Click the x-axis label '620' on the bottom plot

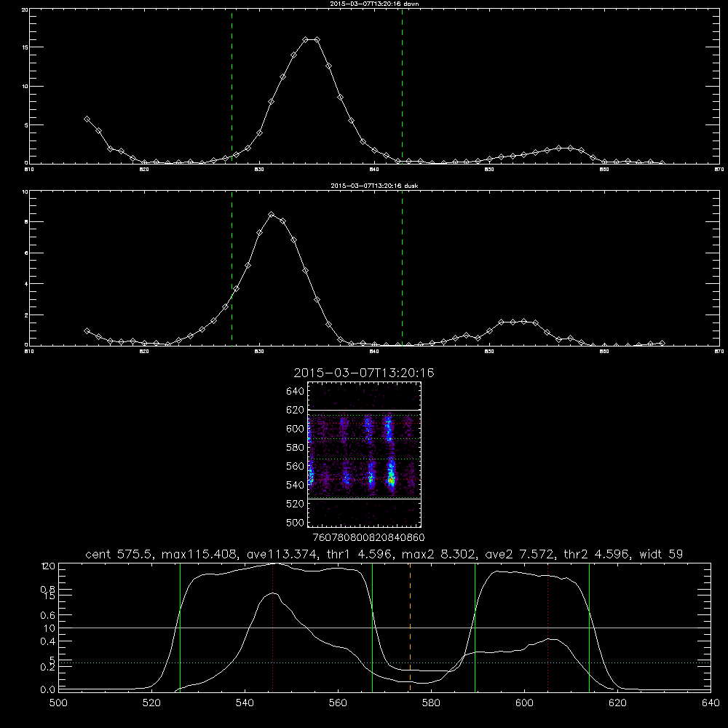pyautogui.click(x=617, y=703)
